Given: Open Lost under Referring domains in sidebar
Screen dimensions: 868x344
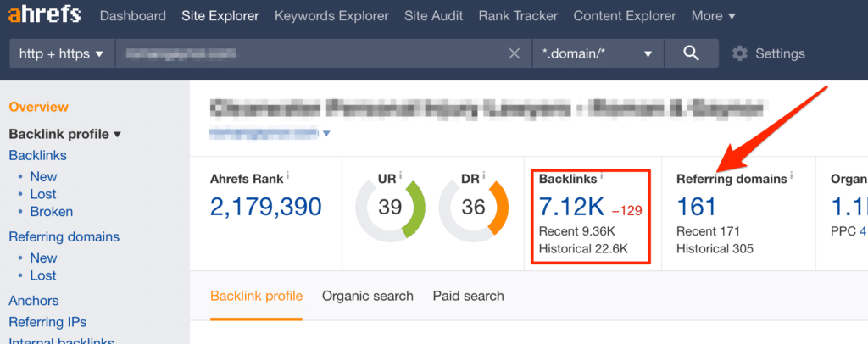Looking at the screenshot, I should tap(43, 275).
